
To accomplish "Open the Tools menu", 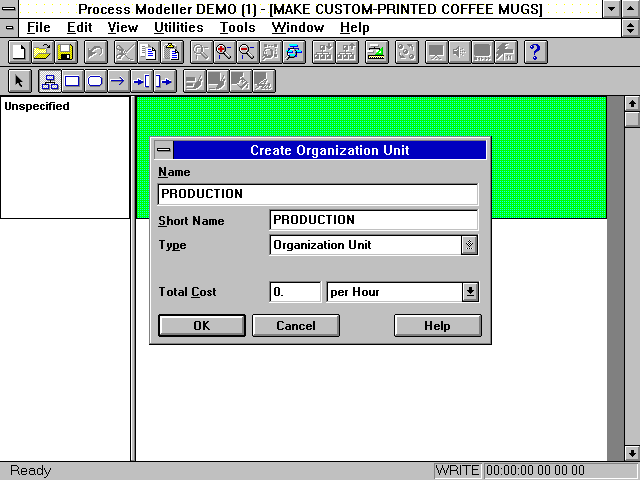I will click(x=237, y=28).
